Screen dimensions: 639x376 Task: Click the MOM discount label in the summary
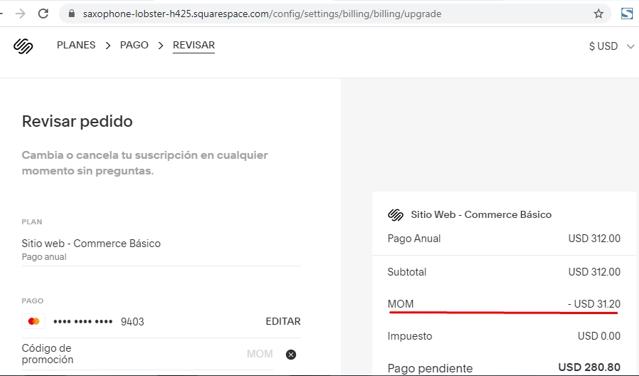(401, 304)
